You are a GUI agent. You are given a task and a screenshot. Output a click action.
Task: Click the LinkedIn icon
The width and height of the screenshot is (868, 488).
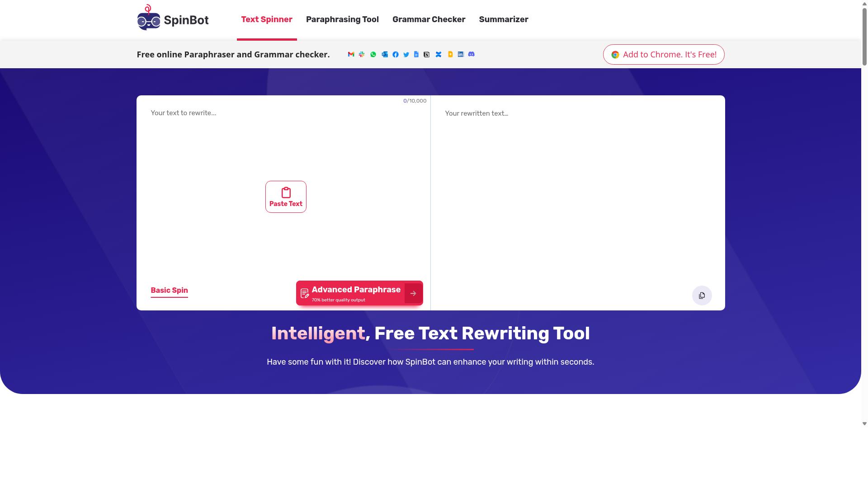pyautogui.click(x=461, y=54)
